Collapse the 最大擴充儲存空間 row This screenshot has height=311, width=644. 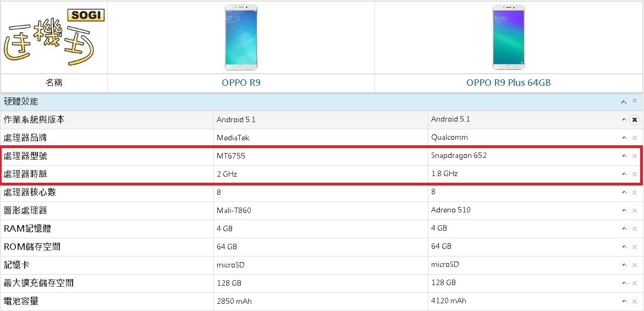624,283
